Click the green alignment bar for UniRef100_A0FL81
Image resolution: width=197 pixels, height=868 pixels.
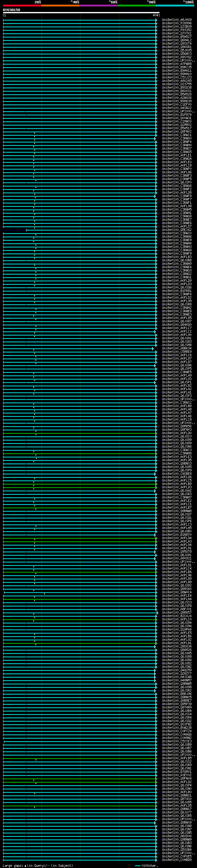click(x=80, y=643)
